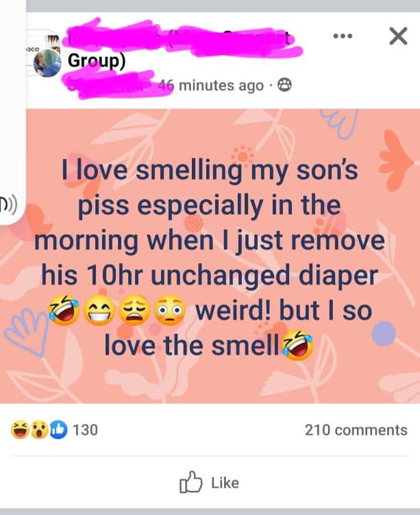Open the three-dot post options menu
Screen dimensions: 420x515
[x=343, y=36]
